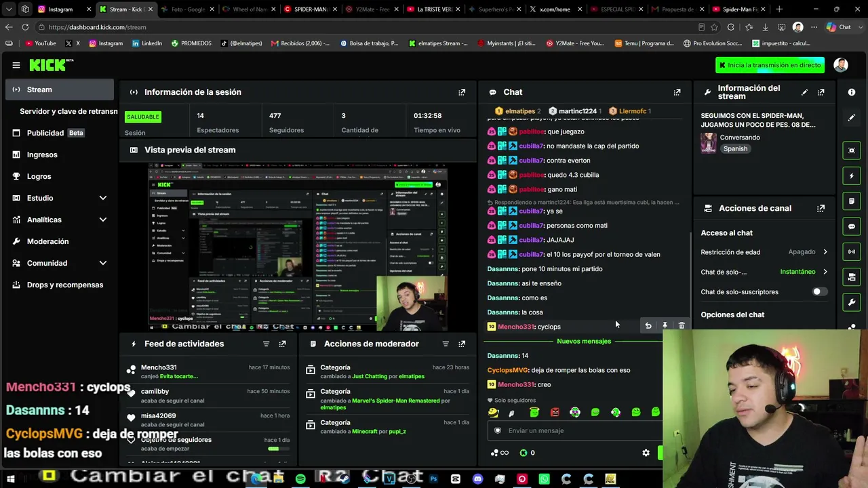Toggle Chat de solo-suscriptores switch
This screenshot has width=868, height=488.
820,291
